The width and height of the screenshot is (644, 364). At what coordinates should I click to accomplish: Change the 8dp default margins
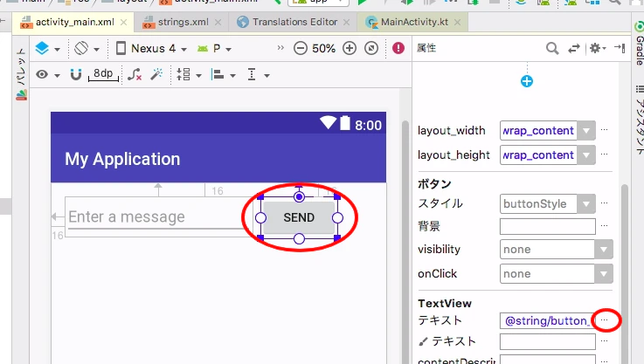coord(103,74)
